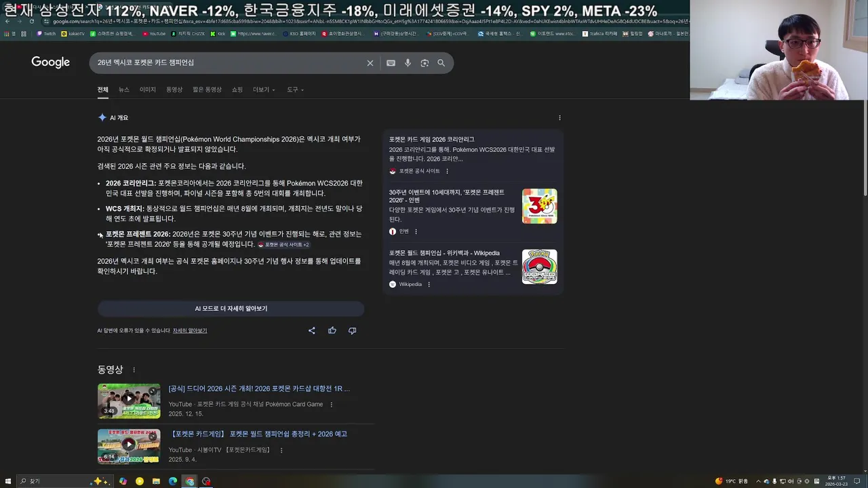Switch to the 이미지 tab

(x=148, y=89)
